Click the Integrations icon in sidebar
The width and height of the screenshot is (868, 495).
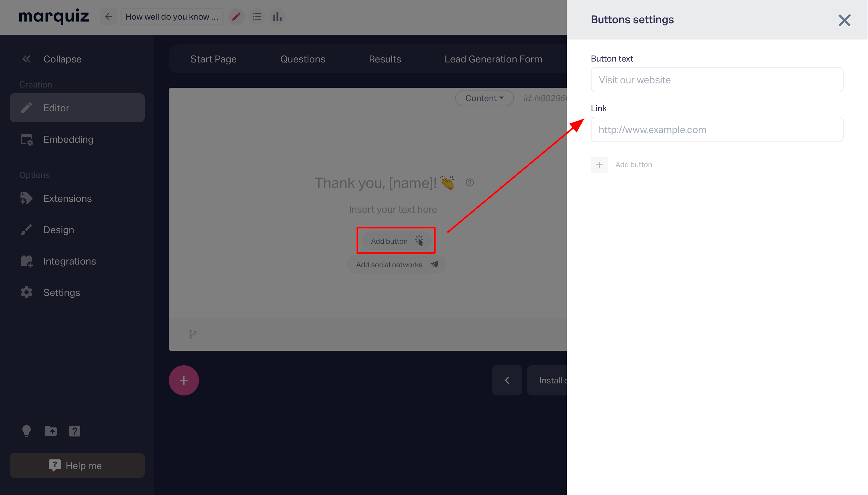point(26,261)
